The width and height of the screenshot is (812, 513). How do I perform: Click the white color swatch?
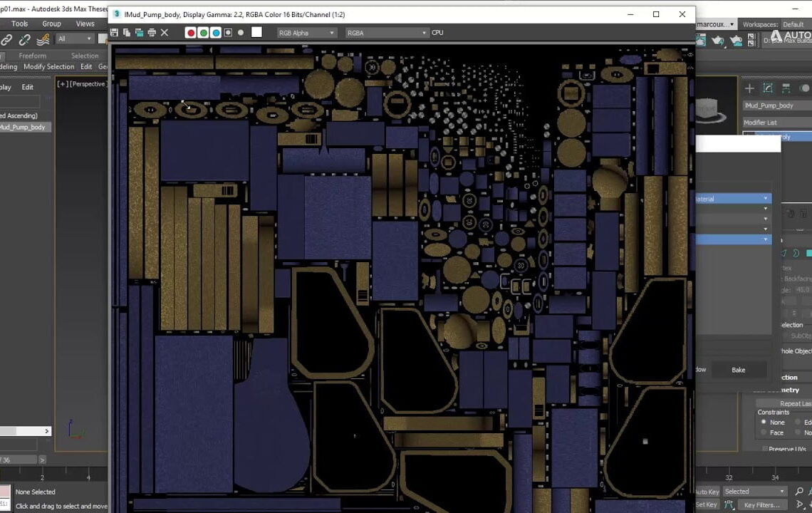point(256,32)
